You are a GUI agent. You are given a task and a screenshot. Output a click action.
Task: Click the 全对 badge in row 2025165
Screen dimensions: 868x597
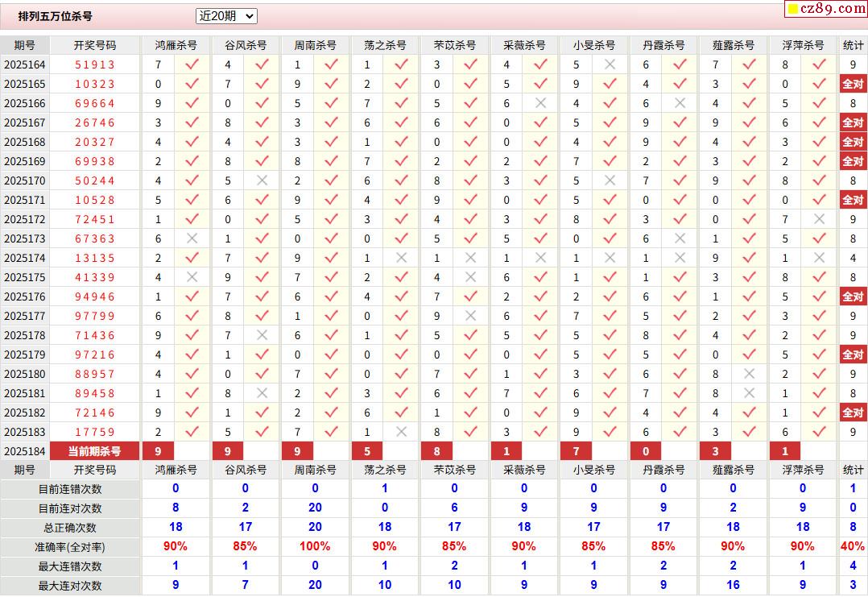(853, 84)
